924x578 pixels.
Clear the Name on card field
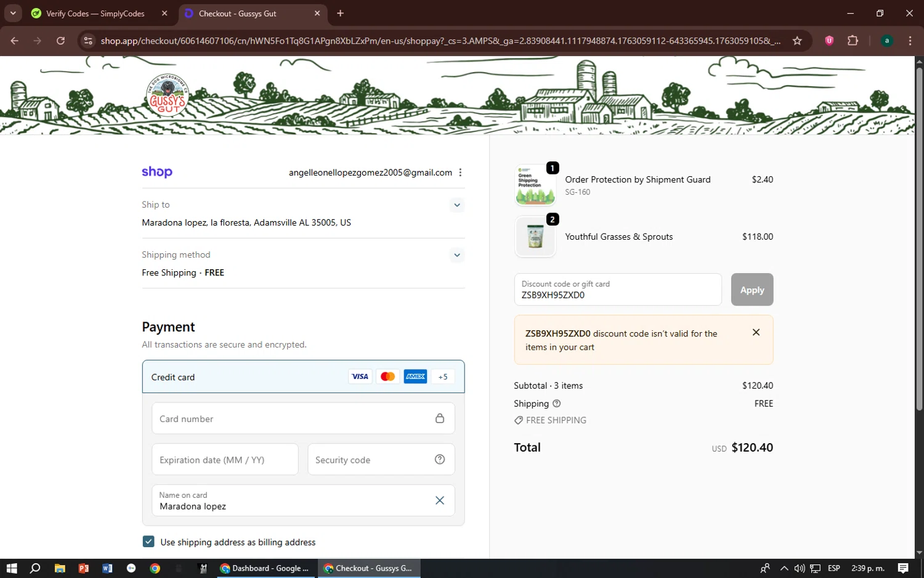click(x=440, y=500)
